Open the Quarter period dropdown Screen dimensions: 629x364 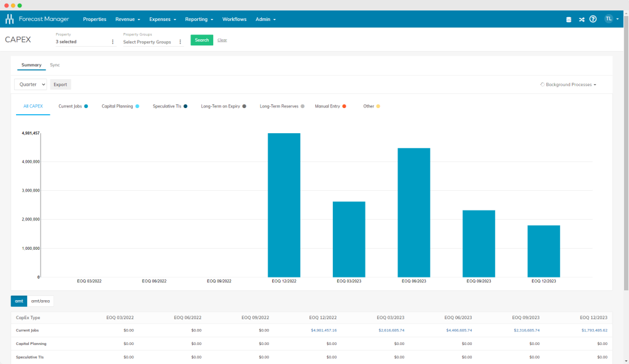31,85
